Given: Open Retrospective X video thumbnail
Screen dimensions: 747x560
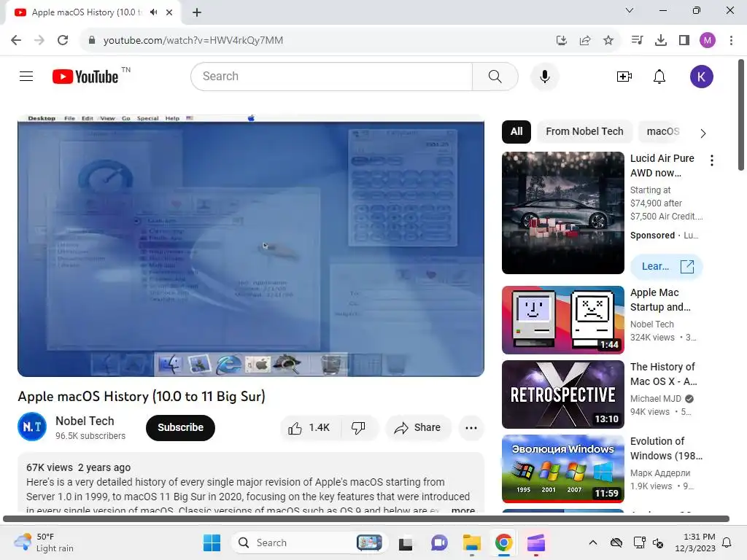Looking at the screenshot, I should coord(563,394).
